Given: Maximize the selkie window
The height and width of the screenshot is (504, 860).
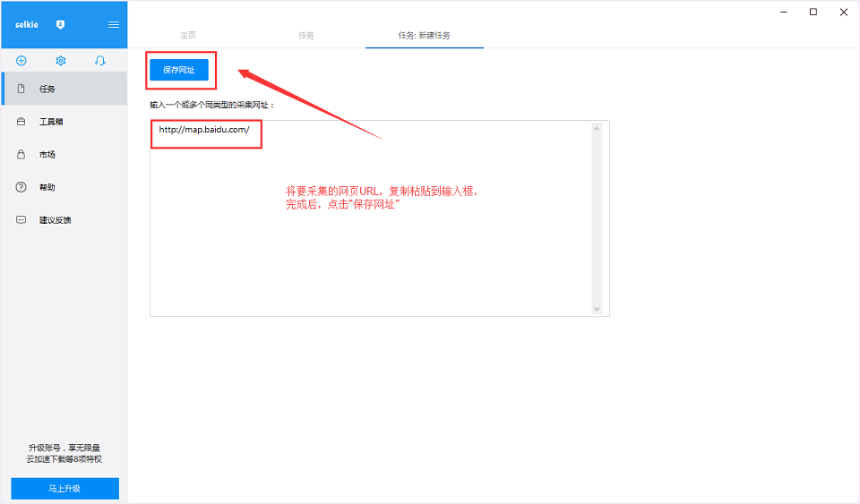Looking at the screenshot, I should tap(813, 12).
